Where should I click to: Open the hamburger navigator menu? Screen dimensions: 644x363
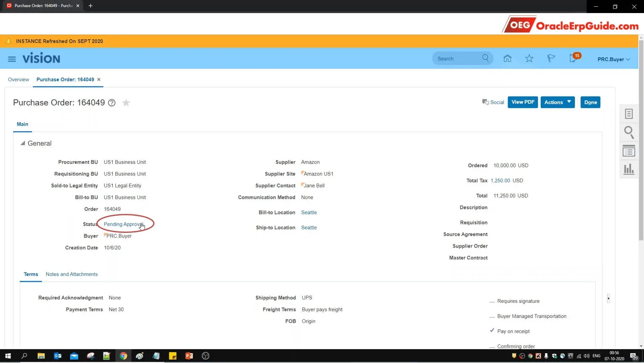point(12,59)
